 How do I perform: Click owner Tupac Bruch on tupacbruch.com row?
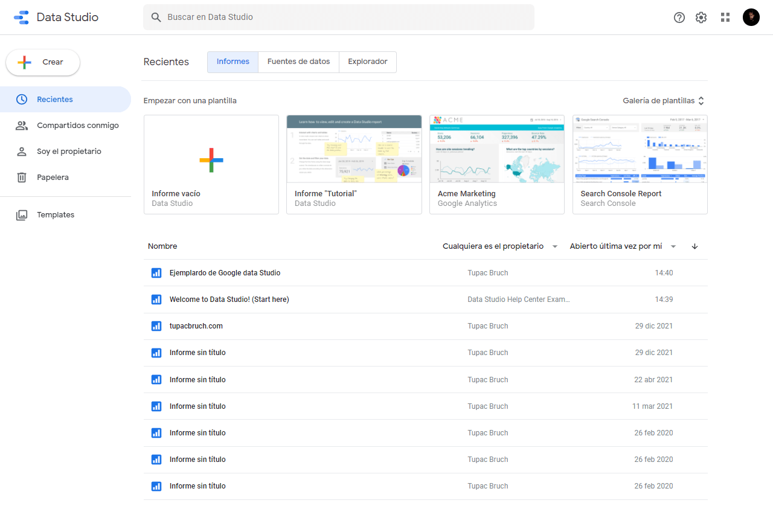(488, 326)
